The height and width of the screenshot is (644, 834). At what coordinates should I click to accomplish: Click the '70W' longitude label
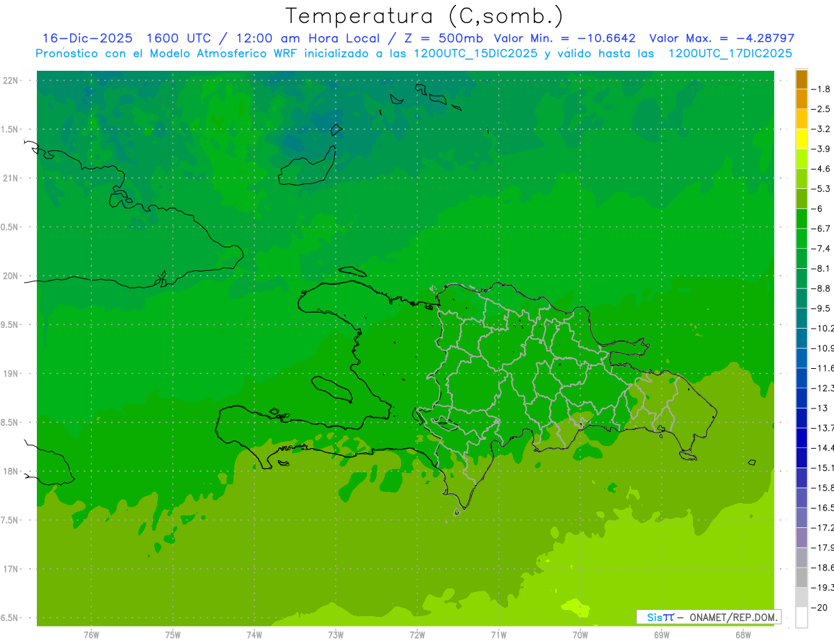coord(580,635)
